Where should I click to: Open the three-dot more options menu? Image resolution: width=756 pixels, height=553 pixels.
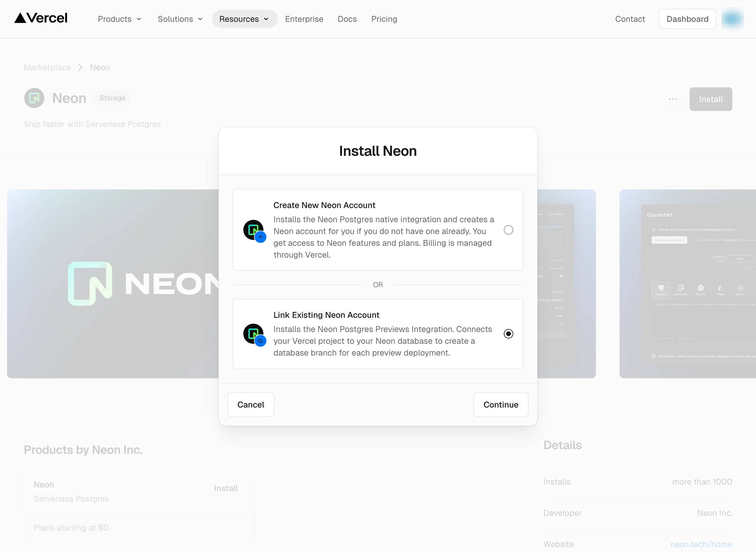673,99
